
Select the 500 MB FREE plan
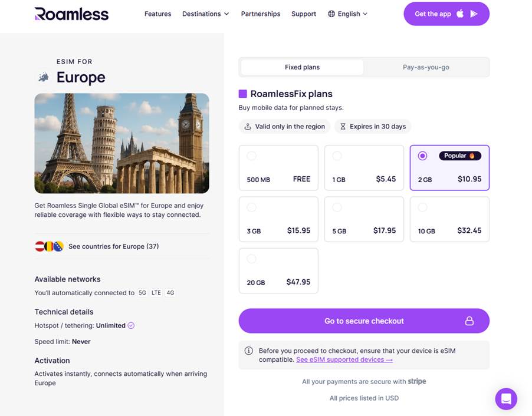[278, 168]
